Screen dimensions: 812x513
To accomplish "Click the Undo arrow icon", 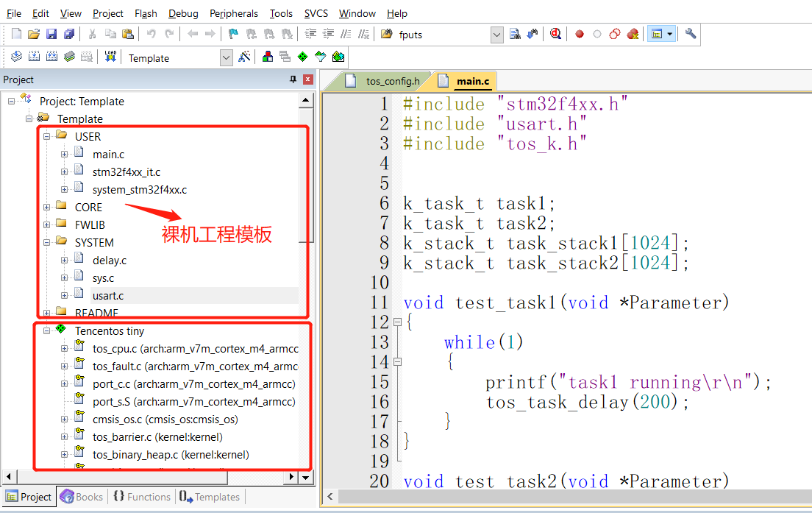I will (x=152, y=34).
